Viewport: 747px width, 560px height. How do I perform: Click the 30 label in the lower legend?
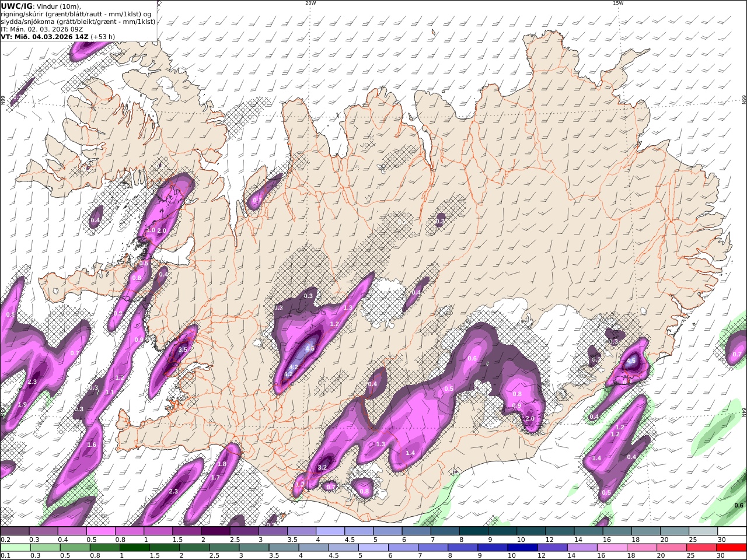[x=721, y=556]
